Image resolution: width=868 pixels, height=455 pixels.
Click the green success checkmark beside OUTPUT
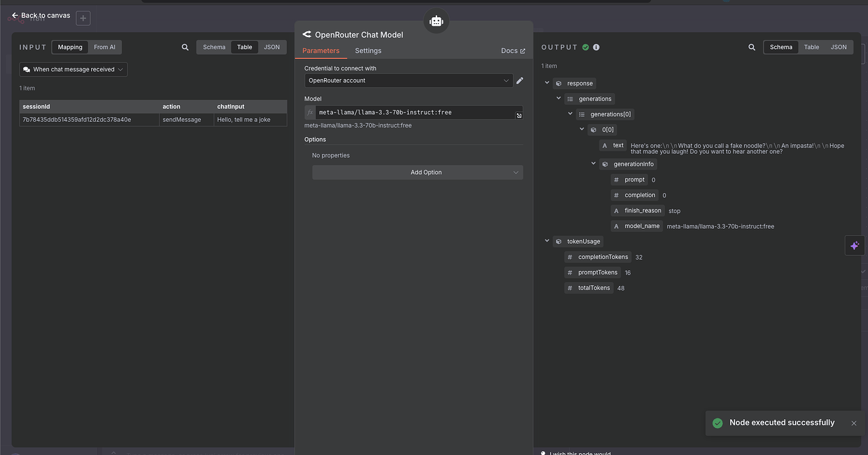(586, 47)
